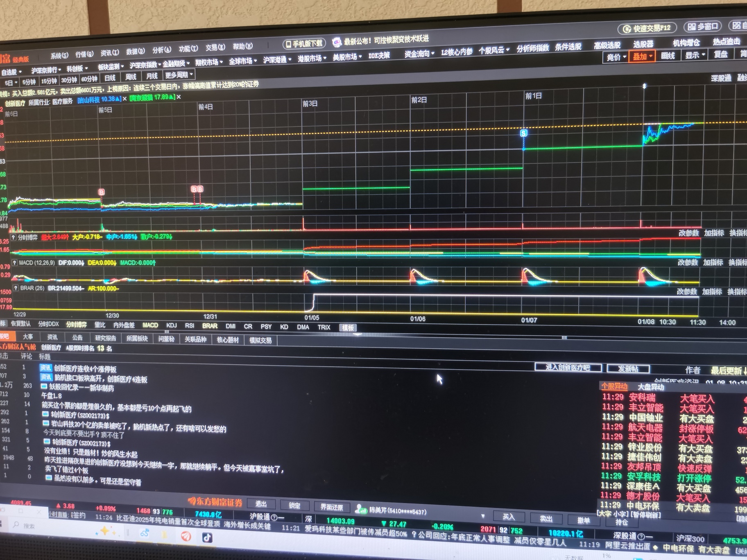Image resolution: width=747 pixels, height=560 pixels.
Task: Open the 模拟交易 tab
Action: 260,340
